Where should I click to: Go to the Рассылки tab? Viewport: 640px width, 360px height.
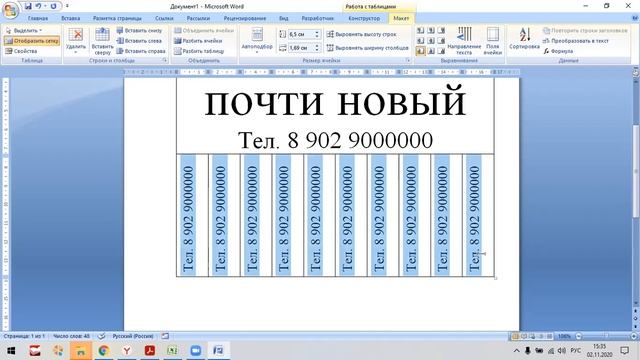pos(198,18)
